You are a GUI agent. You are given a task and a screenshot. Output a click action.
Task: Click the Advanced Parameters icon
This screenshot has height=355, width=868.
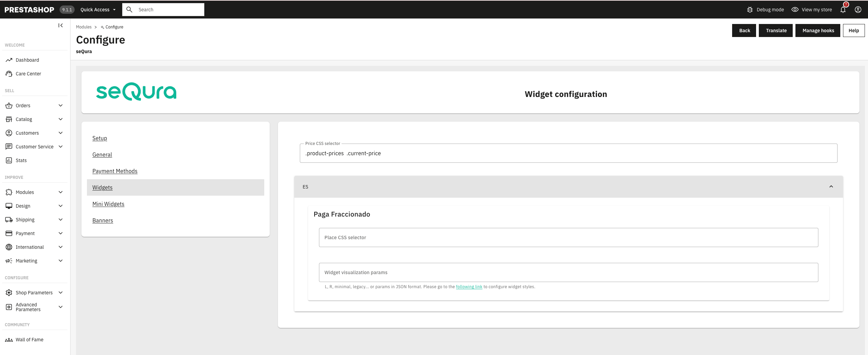[9, 307]
